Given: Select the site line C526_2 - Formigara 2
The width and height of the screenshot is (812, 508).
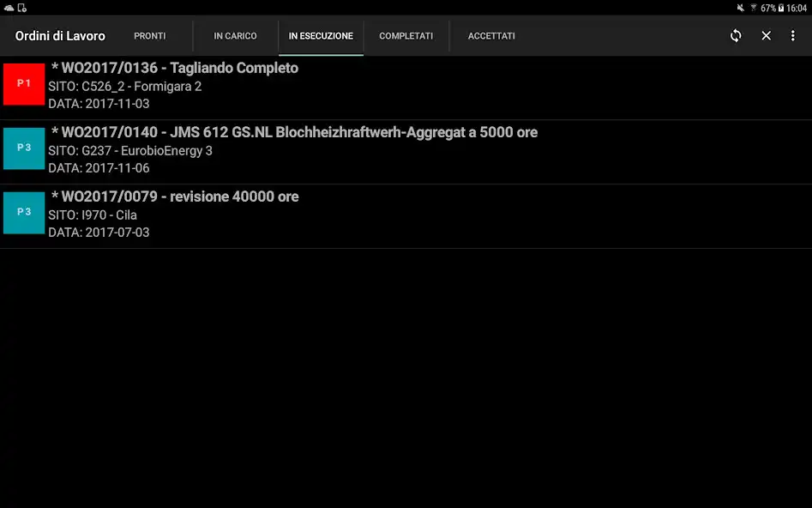Looking at the screenshot, I should (125, 87).
